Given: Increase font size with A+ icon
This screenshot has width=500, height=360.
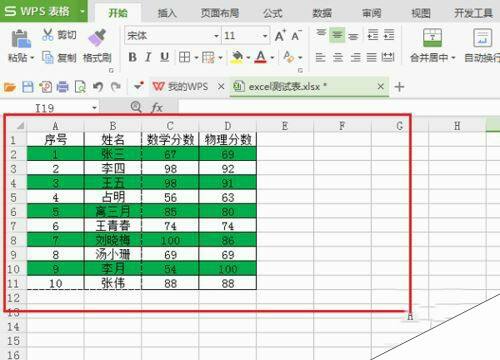Looking at the screenshot, I should [280, 35].
